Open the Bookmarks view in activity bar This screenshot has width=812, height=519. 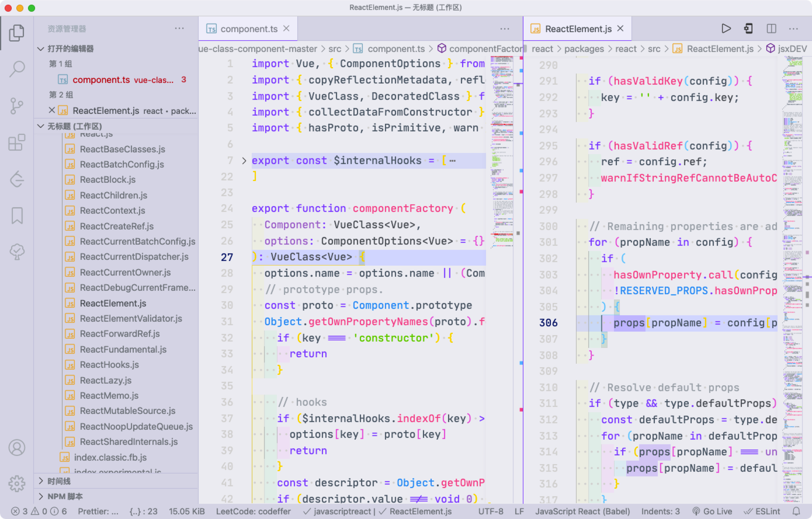click(x=17, y=216)
